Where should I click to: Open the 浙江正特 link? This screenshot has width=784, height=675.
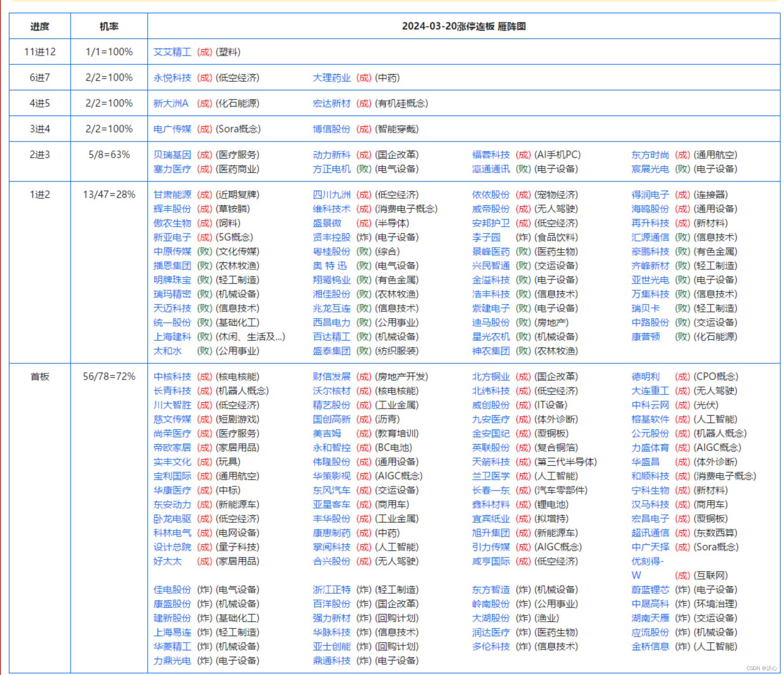point(332,589)
